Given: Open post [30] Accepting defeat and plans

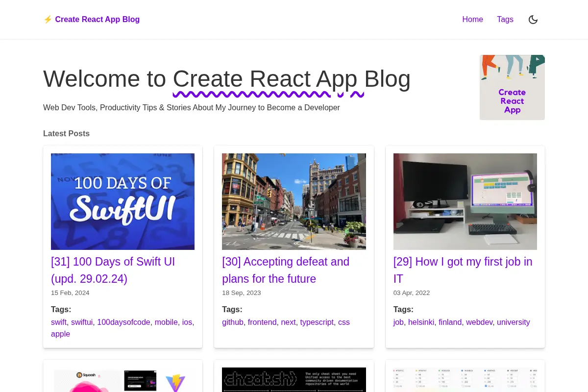Looking at the screenshot, I should 286,270.
